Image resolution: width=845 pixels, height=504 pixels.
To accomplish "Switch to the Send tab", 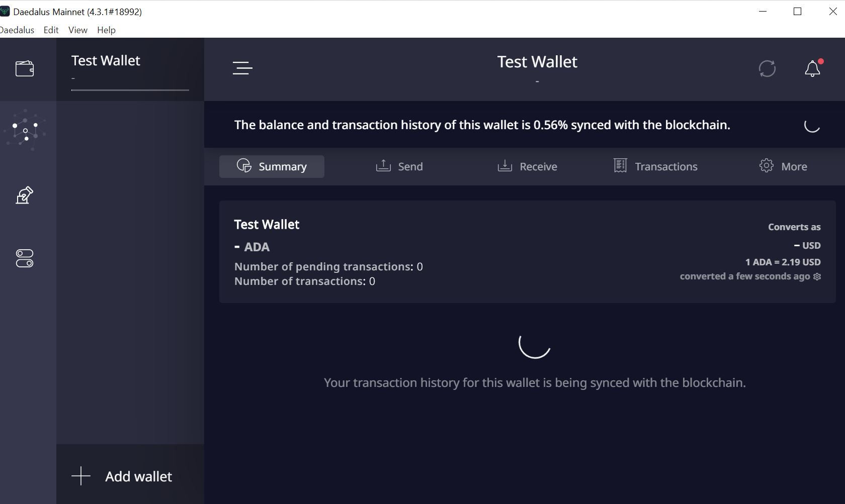I will coord(399,166).
